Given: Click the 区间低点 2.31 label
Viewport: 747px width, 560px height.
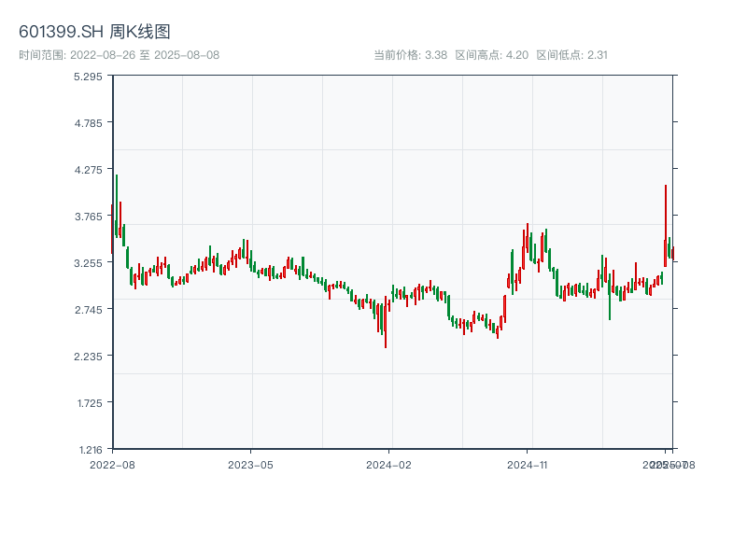Looking at the screenshot, I should click(571, 55).
